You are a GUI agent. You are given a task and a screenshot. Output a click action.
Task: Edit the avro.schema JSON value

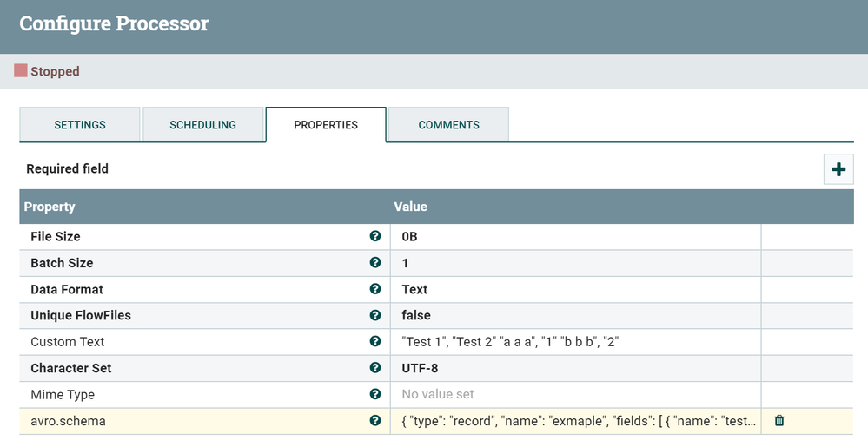click(576, 421)
